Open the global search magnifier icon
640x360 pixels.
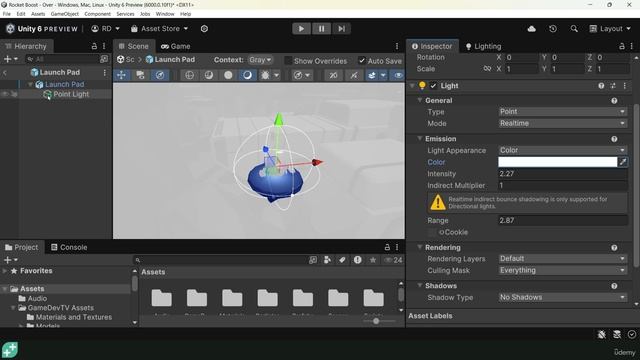point(574,29)
